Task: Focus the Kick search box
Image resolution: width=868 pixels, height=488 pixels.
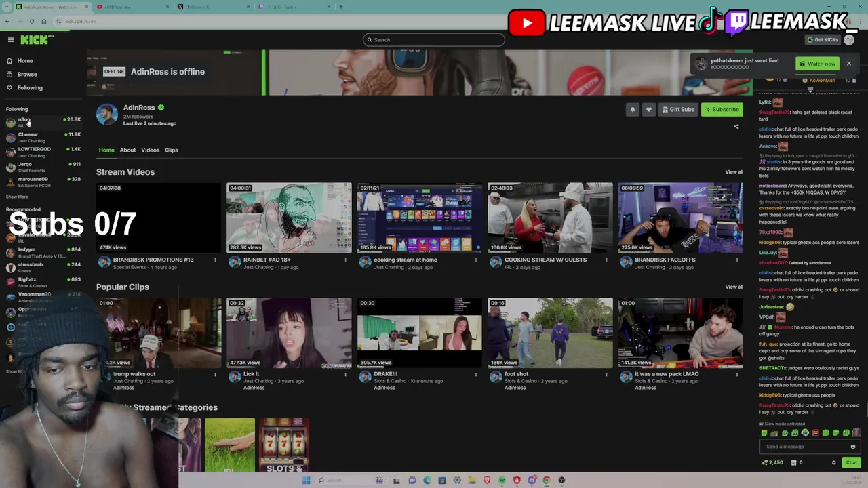Action: point(434,40)
